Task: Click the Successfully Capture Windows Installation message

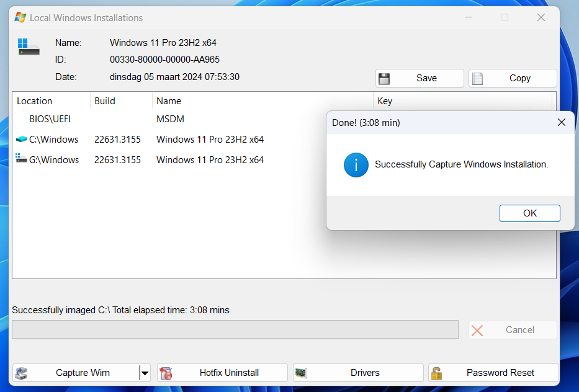Action: pos(461,164)
